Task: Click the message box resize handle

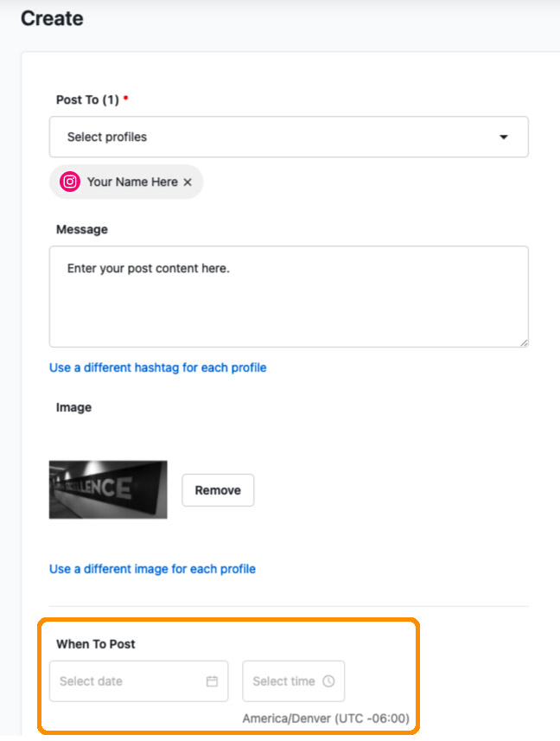Action: [524, 343]
